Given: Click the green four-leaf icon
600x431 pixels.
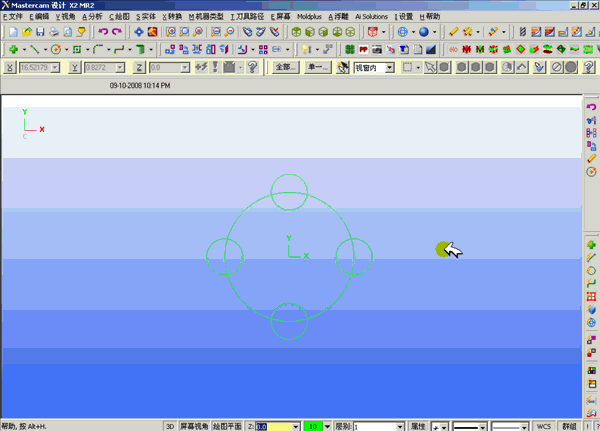Looking at the screenshot, I should tap(349, 49).
